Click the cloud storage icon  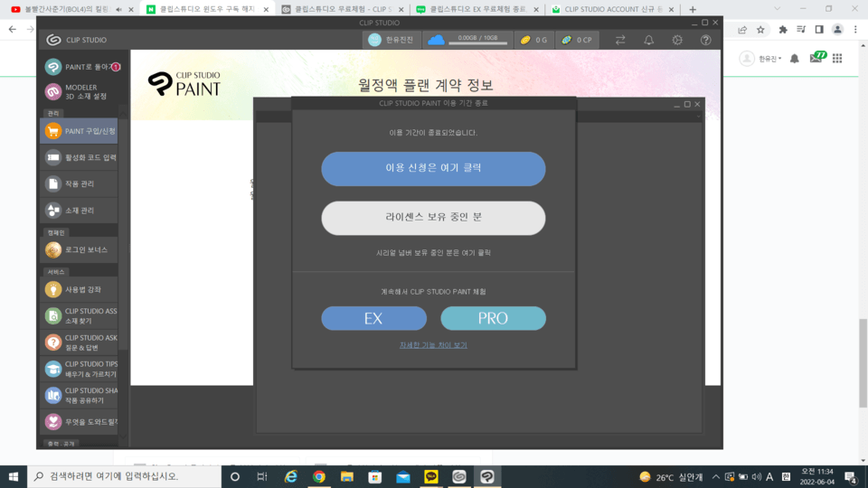[436, 40]
